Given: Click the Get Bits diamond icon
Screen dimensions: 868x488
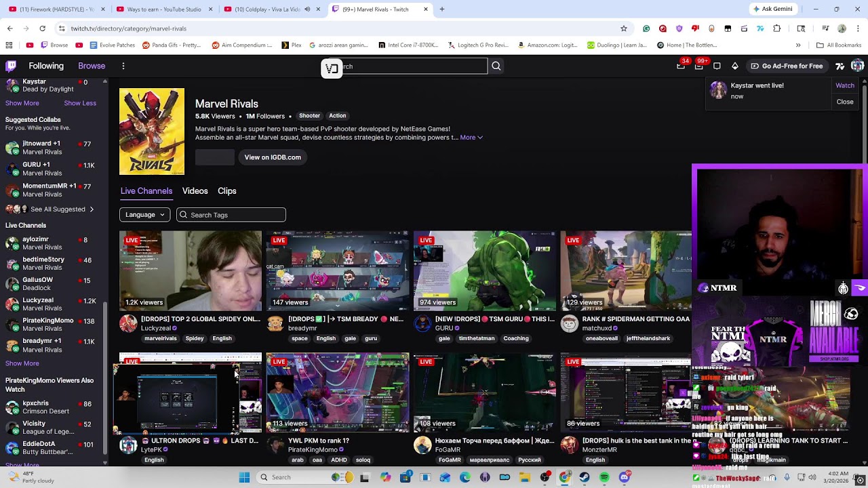Looking at the screenshot, I should (734, 66).
